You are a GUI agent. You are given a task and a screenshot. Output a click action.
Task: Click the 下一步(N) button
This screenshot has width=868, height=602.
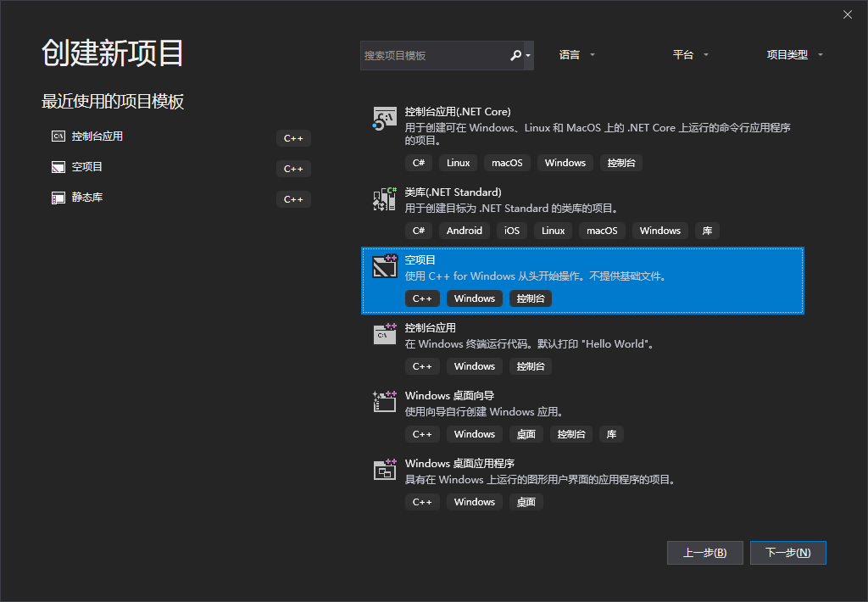787,552
